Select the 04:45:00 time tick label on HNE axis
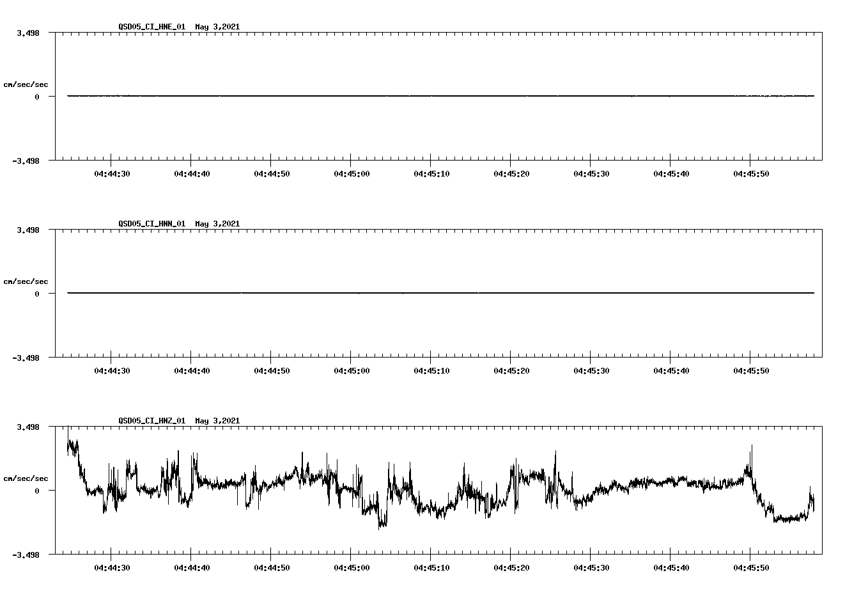Screen dimensions: 868x591 (x=352, y=173)
